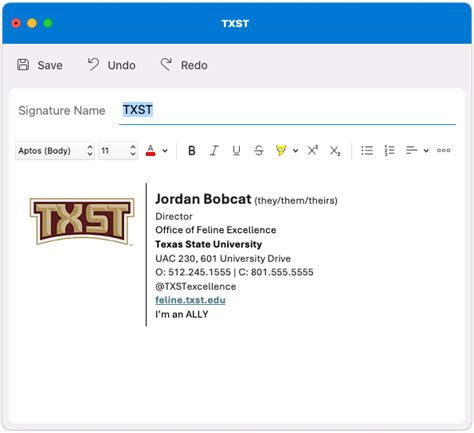Open the font size 11 selector

coord(118,151)
